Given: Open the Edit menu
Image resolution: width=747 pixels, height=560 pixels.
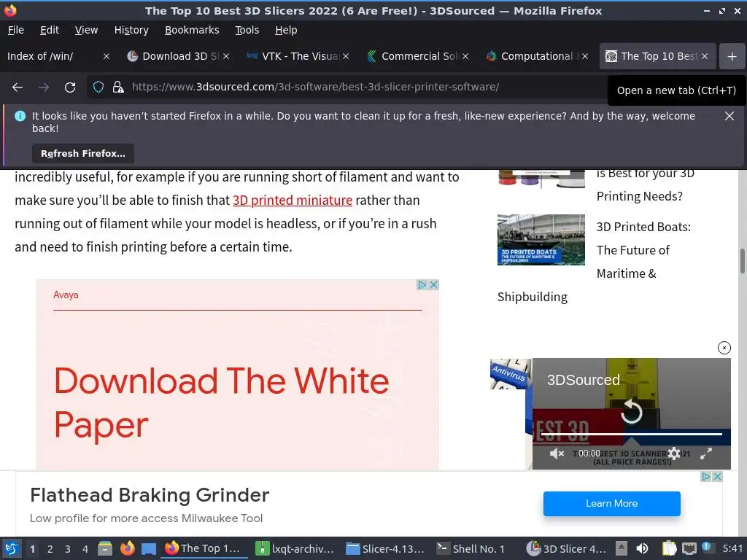Looking at the screenshot, I should (x=50, y=30).
